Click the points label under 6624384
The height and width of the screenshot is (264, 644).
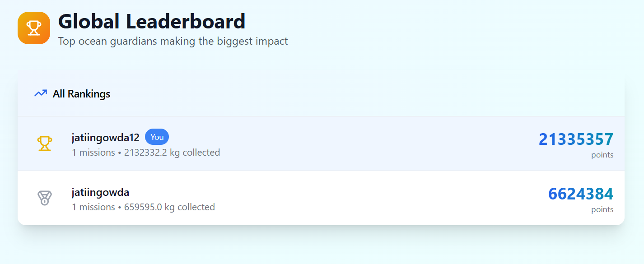[x=602, y=209]
